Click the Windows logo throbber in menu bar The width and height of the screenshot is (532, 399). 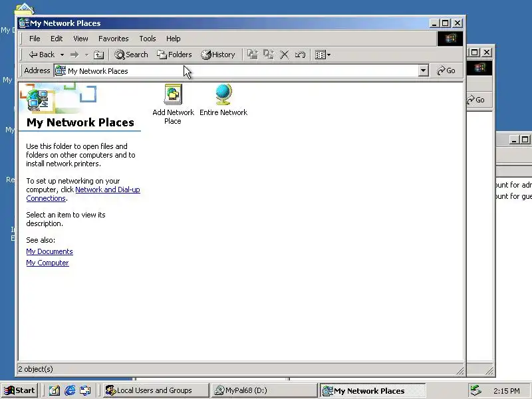click(x=450, y=39)
